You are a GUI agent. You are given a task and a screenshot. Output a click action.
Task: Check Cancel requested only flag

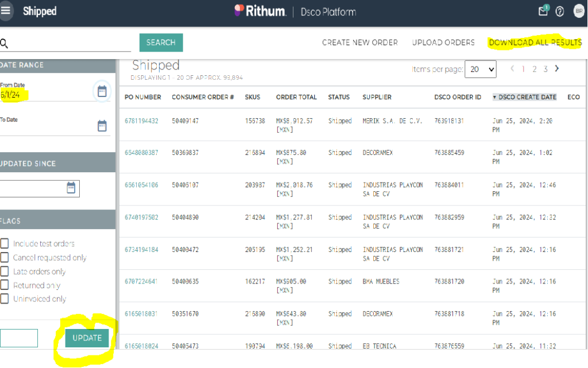tap(5, 257)
